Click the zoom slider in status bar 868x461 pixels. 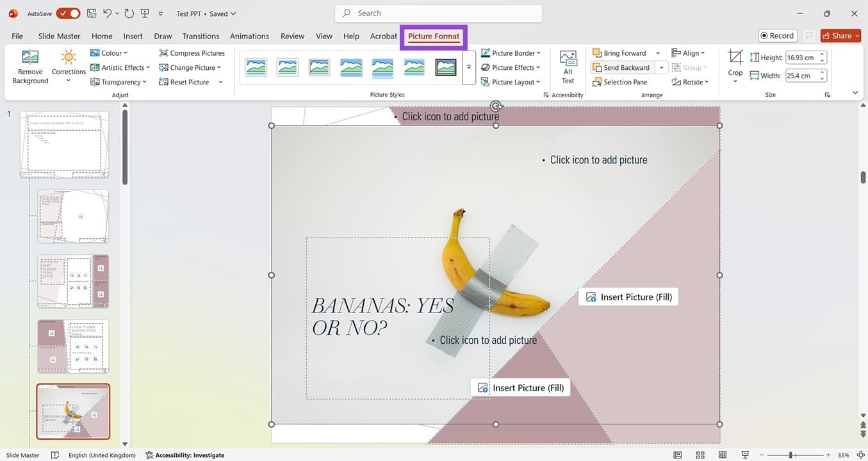tap(792, 455)
